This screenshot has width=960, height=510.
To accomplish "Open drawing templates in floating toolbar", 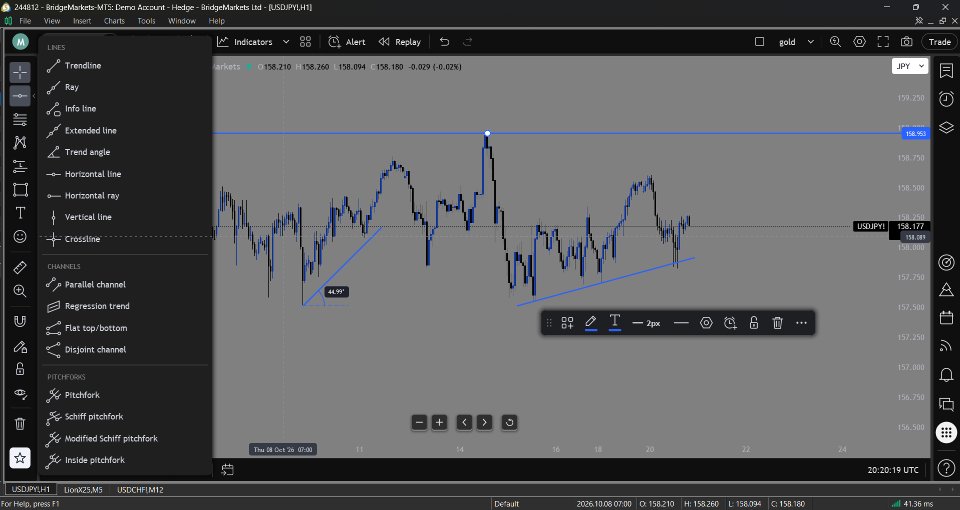I will coord(568,323).
